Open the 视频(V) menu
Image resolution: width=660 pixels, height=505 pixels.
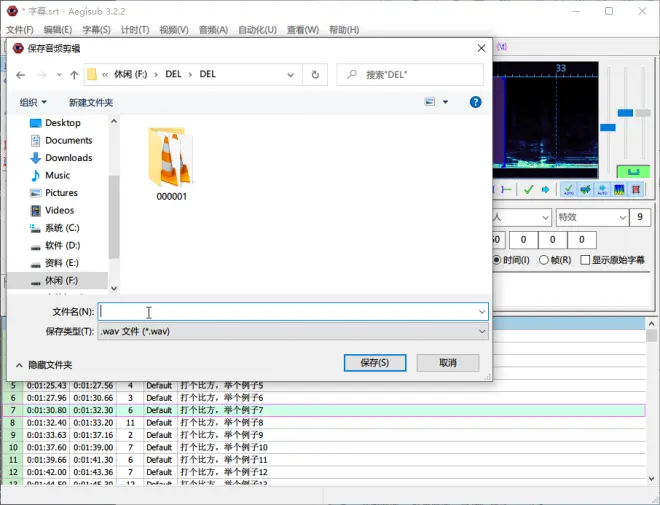pos(174,30)
